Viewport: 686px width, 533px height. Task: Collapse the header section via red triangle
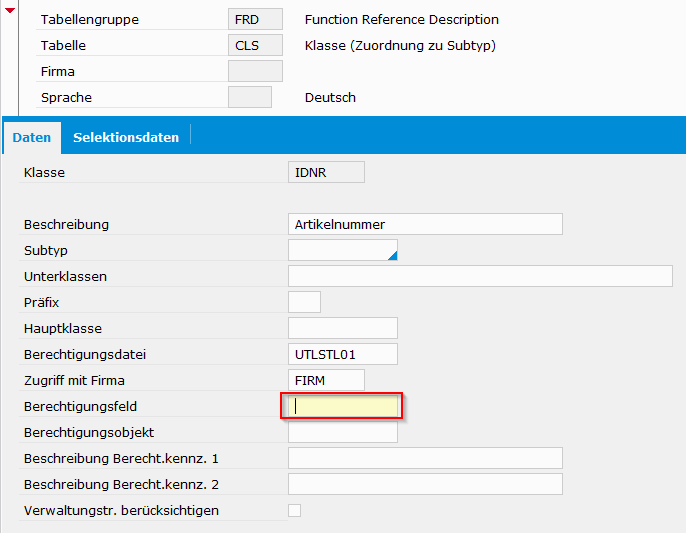(x=11, y=12)
